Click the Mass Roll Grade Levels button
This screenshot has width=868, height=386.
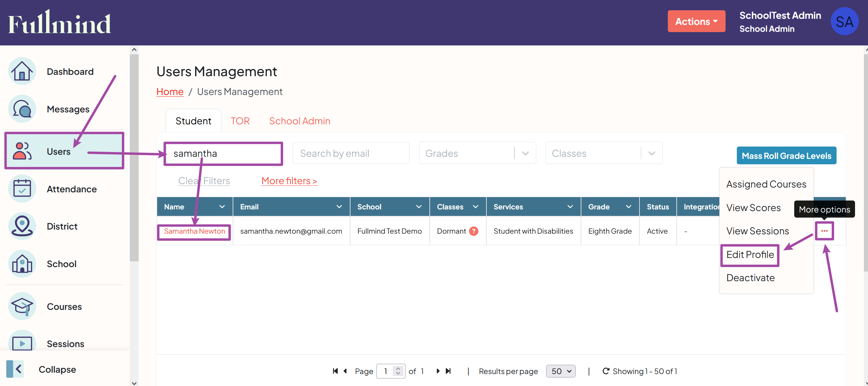(x=786, y=155)
